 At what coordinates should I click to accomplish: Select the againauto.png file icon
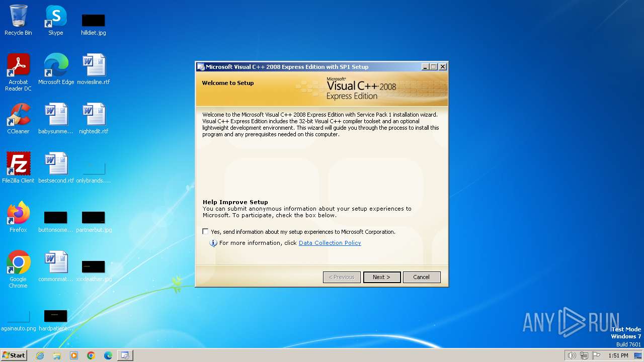[x=18, y=320]
